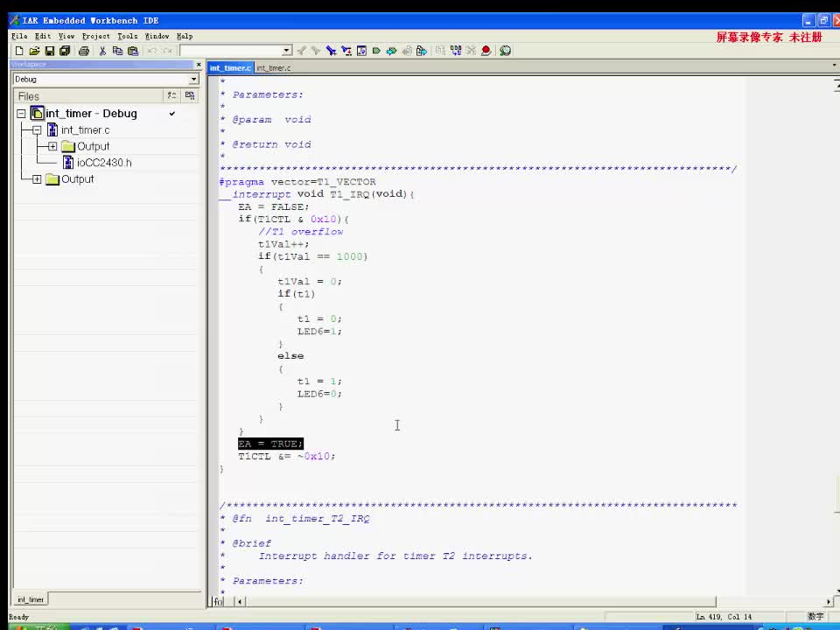Click the Files column header
840x630 pixels.
(87, 96)
